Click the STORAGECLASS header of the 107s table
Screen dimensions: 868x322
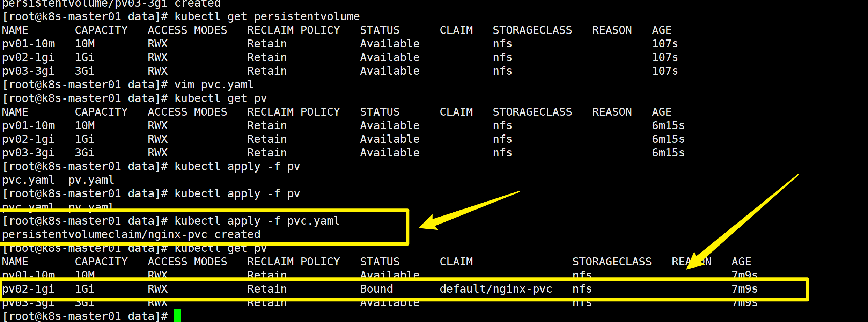[x=532, y=30]
